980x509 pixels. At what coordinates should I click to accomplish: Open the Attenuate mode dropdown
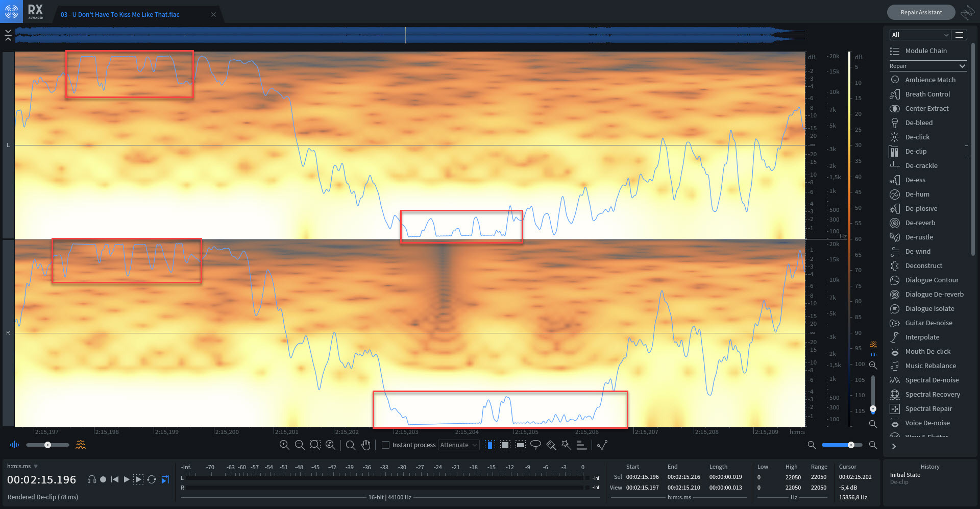tap(458, 445)
